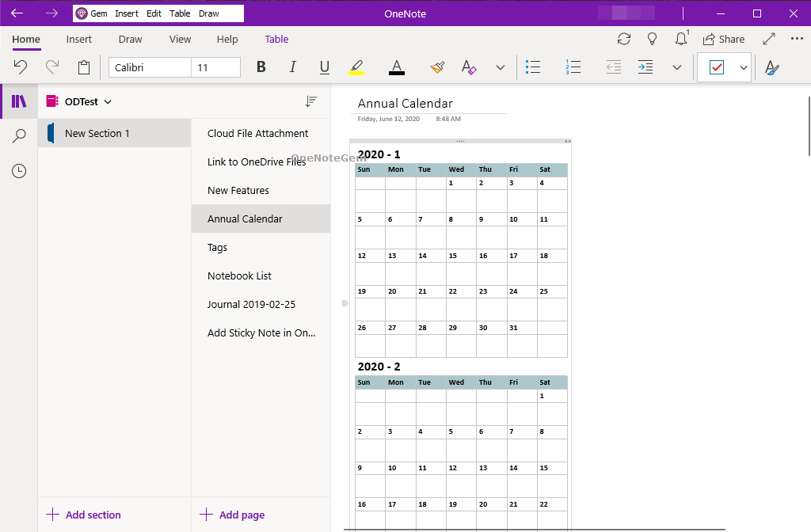Click the note container top handle

pyautogui.click(x=460, y=141)
